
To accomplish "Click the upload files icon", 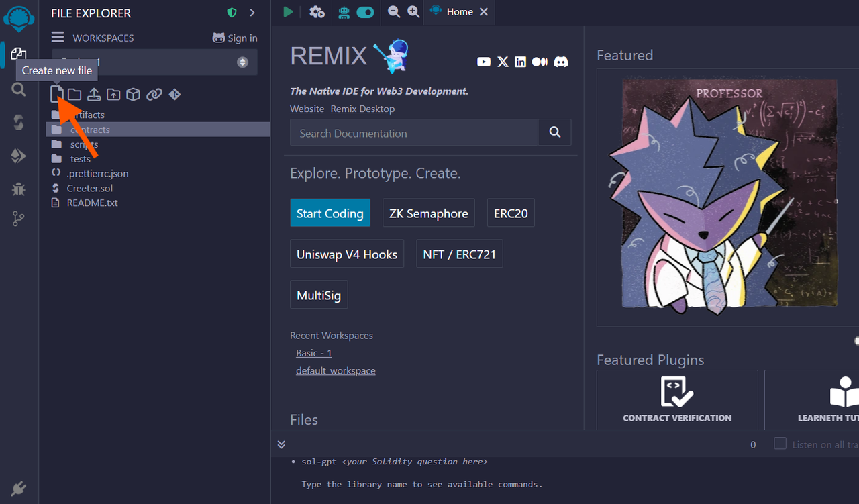I will tap(94, 95).
